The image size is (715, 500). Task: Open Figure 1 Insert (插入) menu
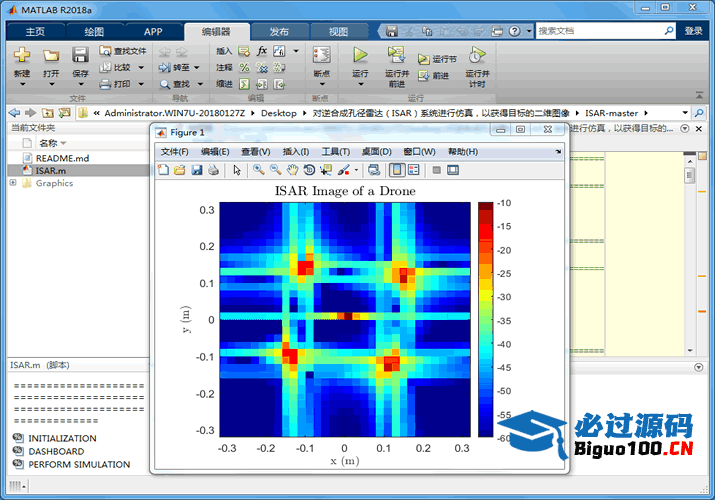295,152
